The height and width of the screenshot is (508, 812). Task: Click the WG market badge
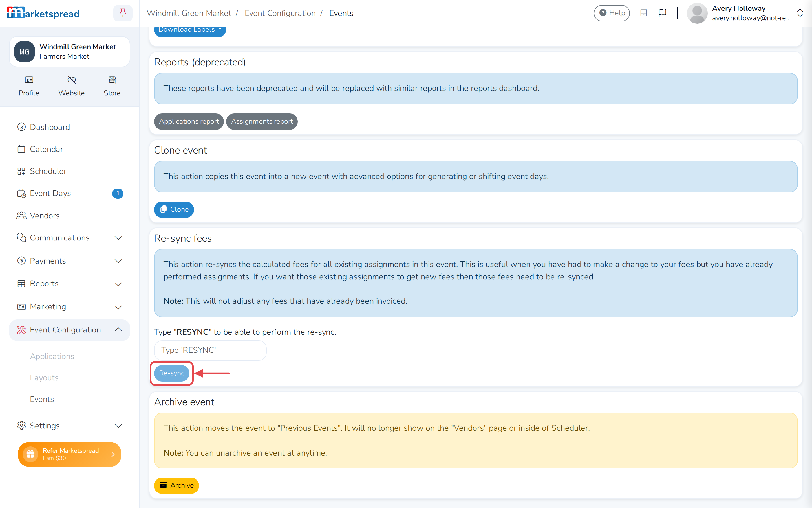tap(25, 52)
